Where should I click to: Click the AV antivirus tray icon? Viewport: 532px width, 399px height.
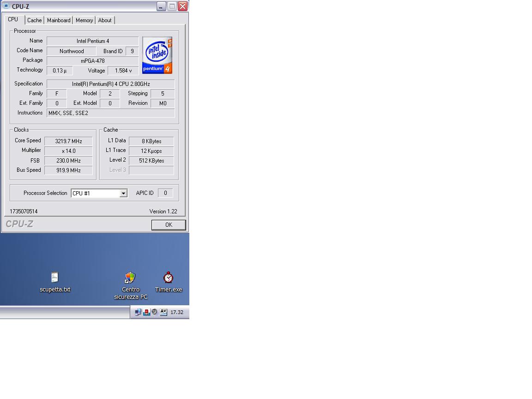[163, 312]
